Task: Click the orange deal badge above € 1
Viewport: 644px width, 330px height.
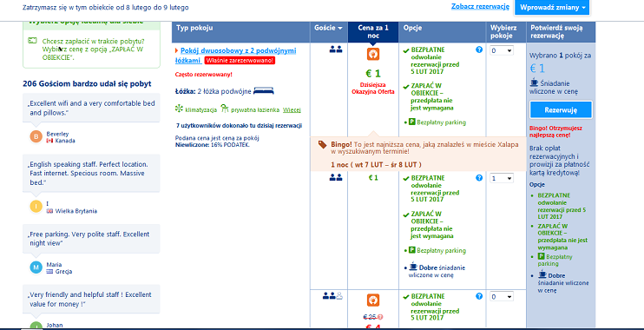Action: point(373,54)
